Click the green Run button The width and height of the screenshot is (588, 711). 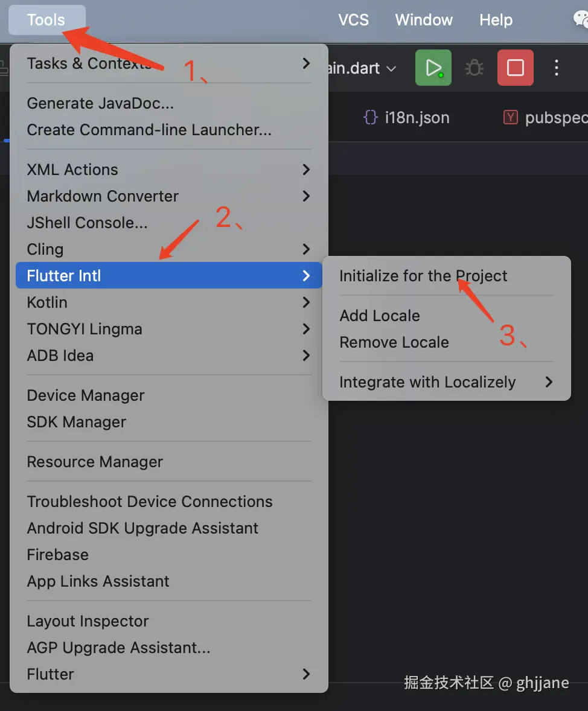[433, 68]
